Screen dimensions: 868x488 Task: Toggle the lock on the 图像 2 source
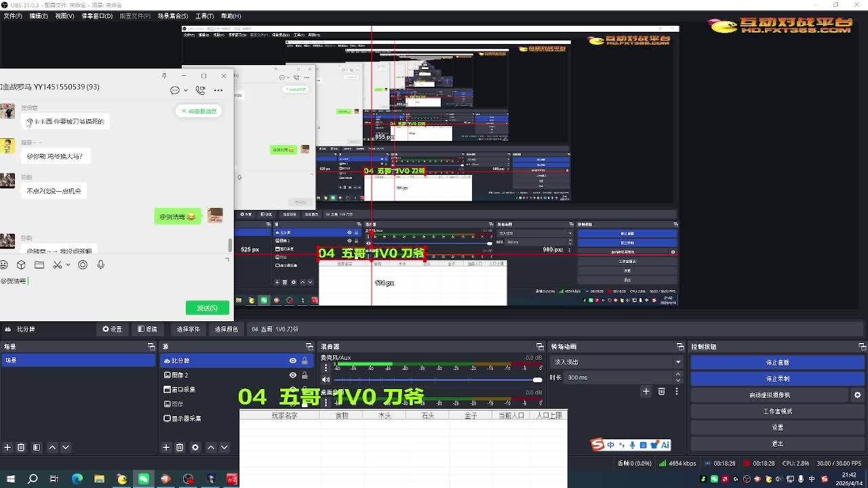[x=304, y=375]
